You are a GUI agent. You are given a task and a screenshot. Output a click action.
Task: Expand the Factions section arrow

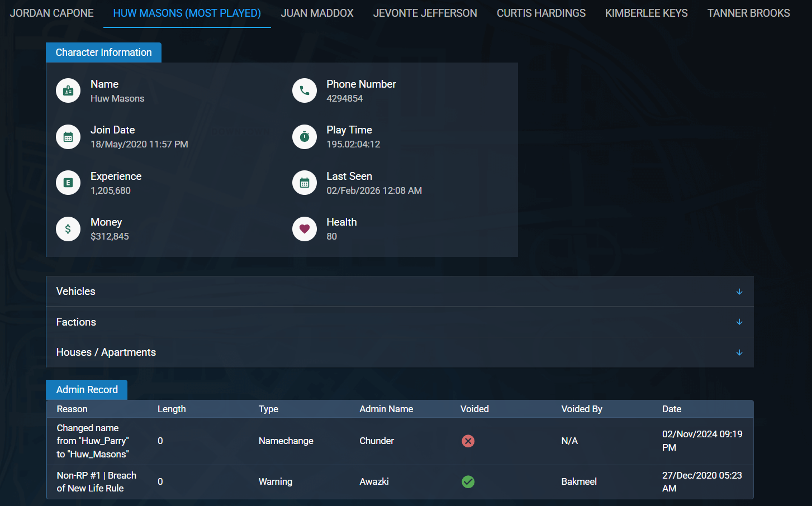[x=739, y=322]
